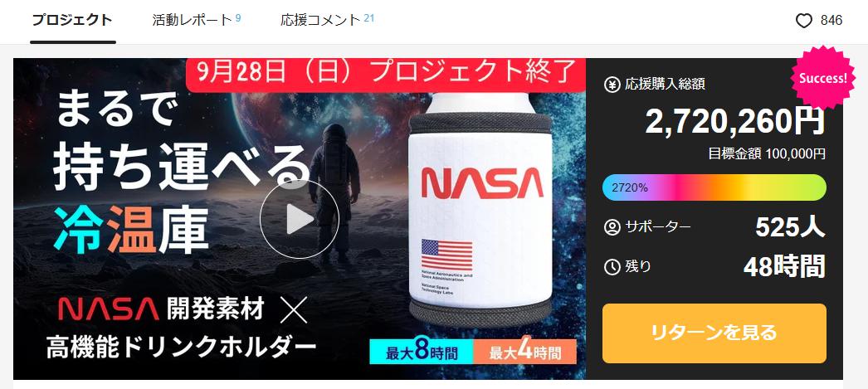The width and height of the screenshot is (868, 389).
Task: Click the 最大4時間 orange badge
Action: 524,352
